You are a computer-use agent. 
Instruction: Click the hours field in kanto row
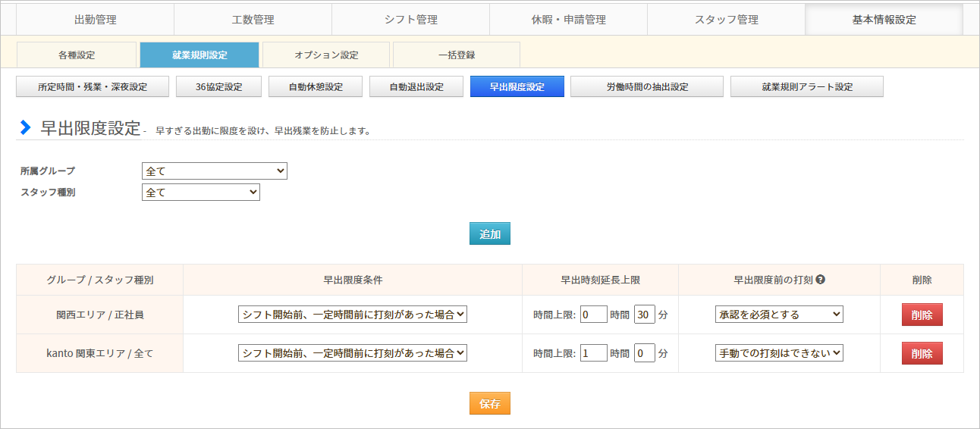593,353
